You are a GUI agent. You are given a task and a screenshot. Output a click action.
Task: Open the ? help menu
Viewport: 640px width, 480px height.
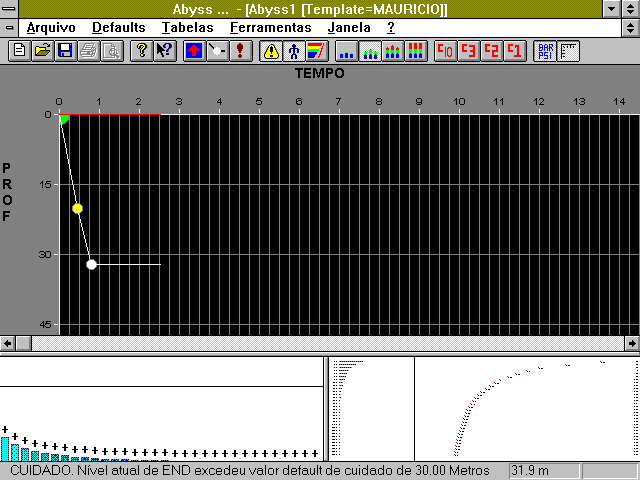tap(391, 28)
